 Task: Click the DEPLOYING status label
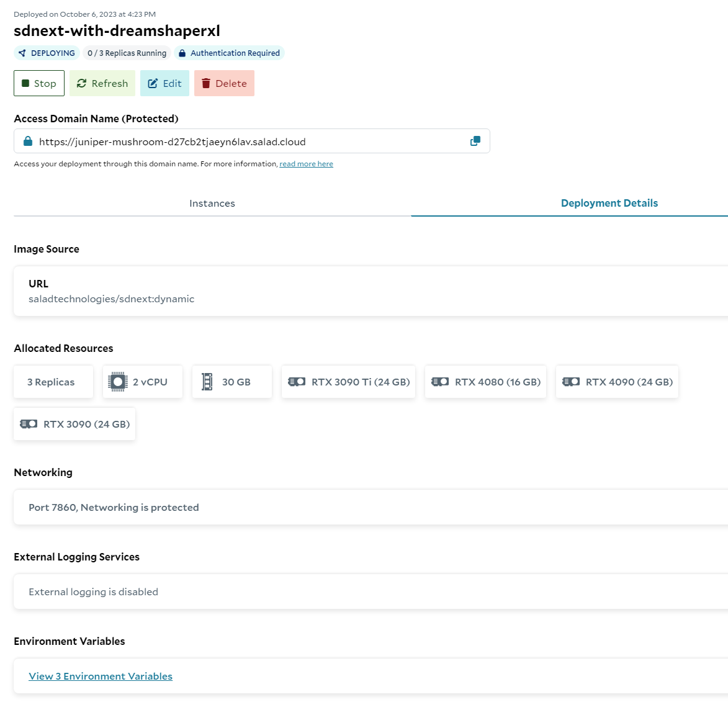pyautogui.click(x=53, y=53)
